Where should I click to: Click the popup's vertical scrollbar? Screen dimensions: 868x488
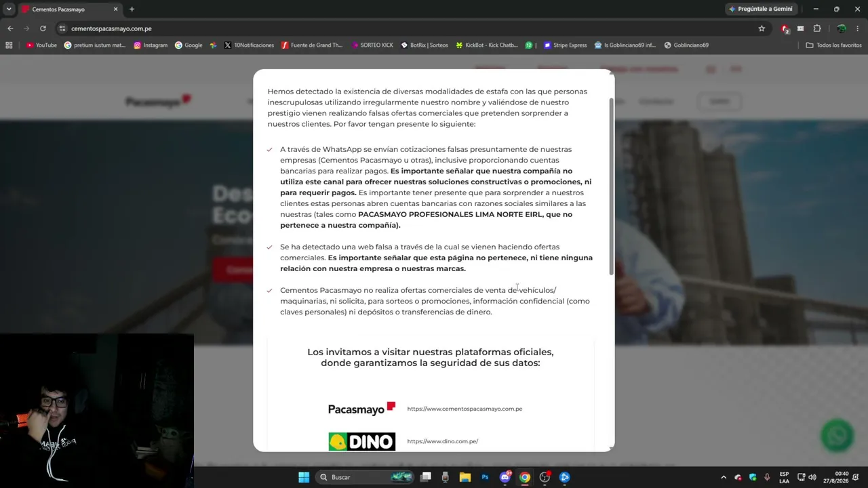coord(611,186)
